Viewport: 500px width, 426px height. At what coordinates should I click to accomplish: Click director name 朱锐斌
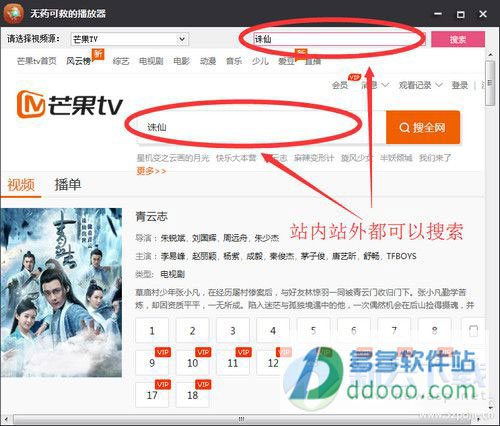coord(173,238)
